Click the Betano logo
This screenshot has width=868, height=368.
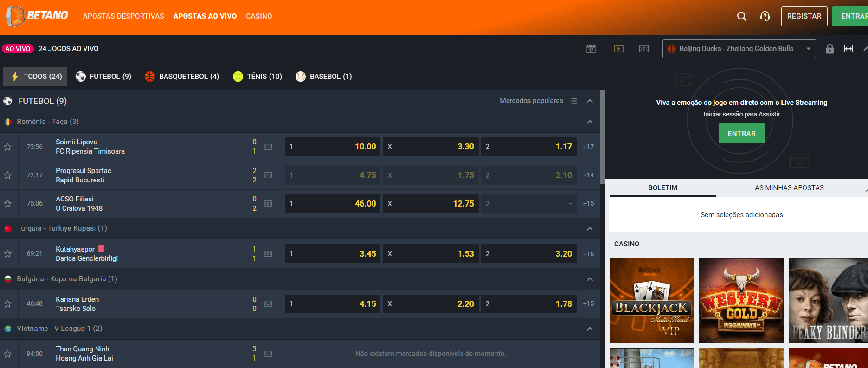tap(37, 16)
